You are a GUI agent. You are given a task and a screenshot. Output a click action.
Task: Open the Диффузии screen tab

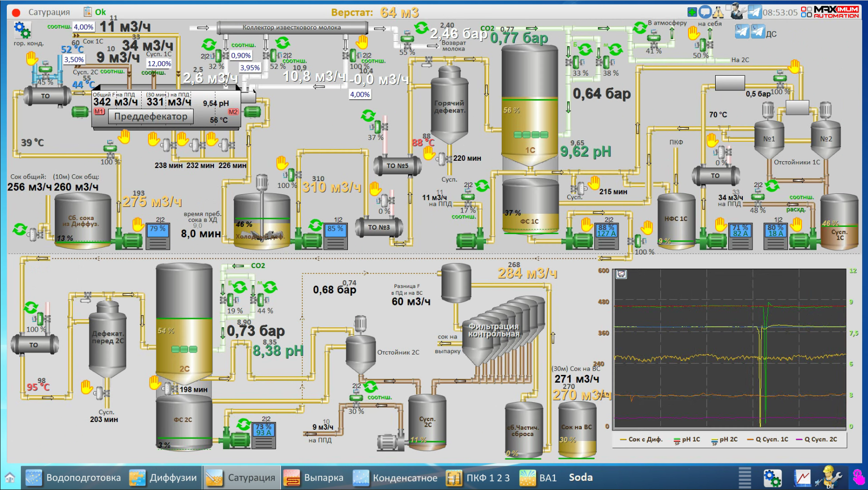(164, 478)
